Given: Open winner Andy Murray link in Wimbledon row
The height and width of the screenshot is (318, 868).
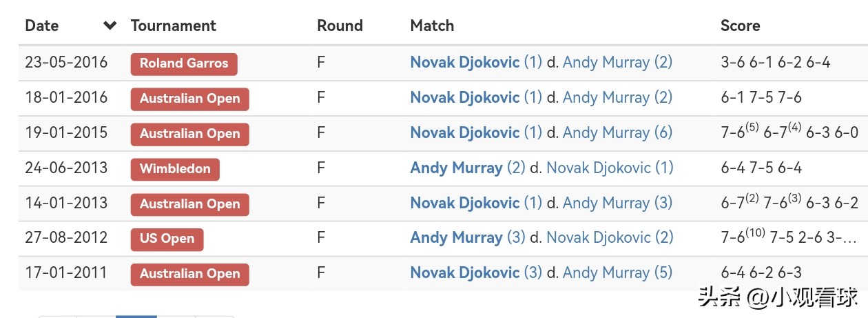Looking at the screenshot, I should pyautogui.click(x=456, y=168).
